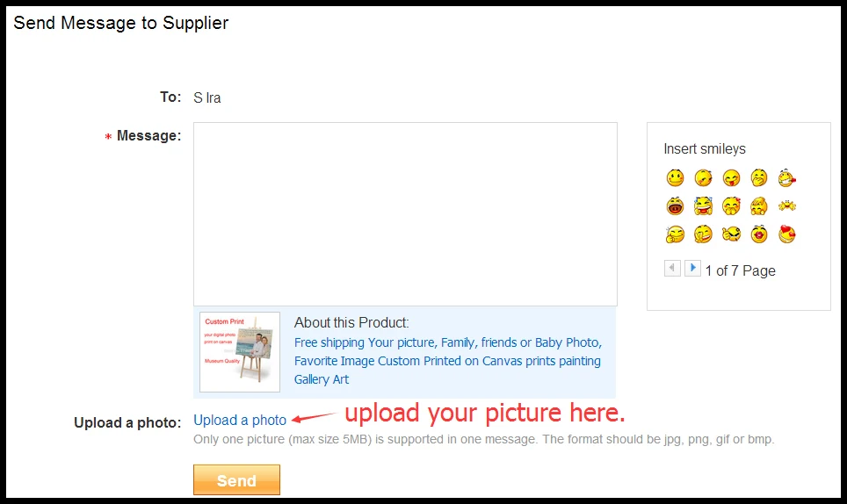Insert the red-lips kiss smiley

coord(759,234)
